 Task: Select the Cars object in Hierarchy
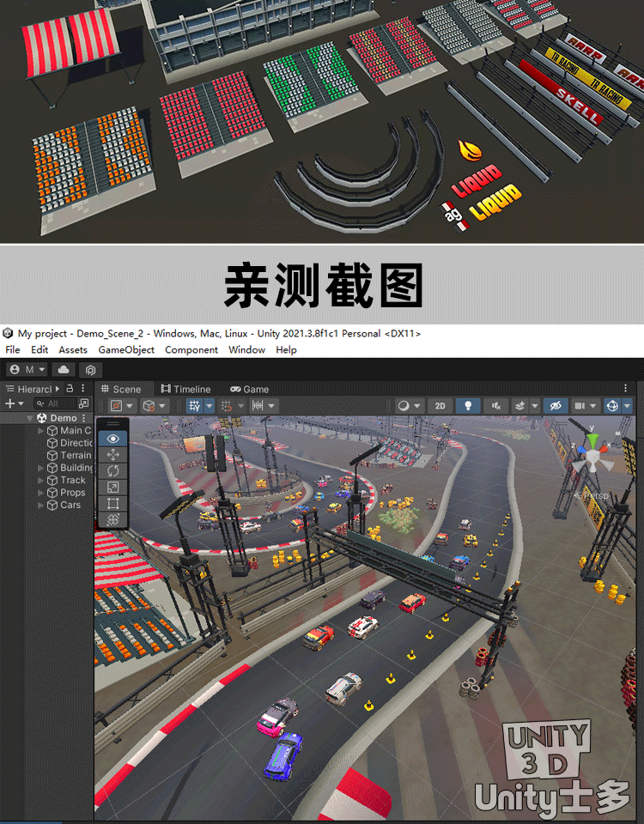point(70,505)
